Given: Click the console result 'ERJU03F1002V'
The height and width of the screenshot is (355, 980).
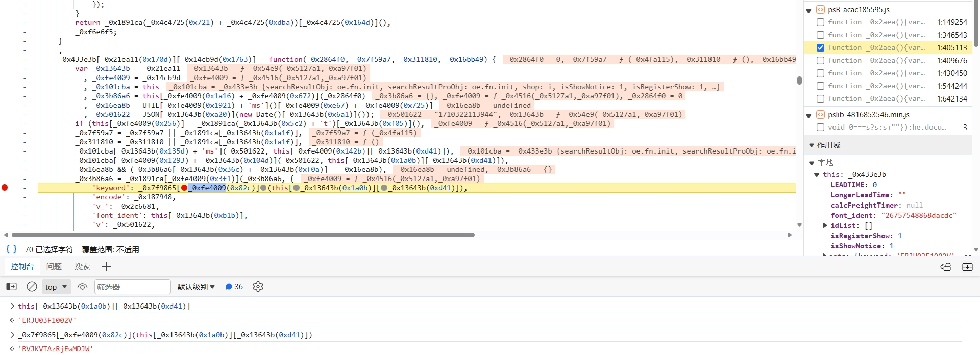Looking at the screenshot, I should tap(47, 320).
